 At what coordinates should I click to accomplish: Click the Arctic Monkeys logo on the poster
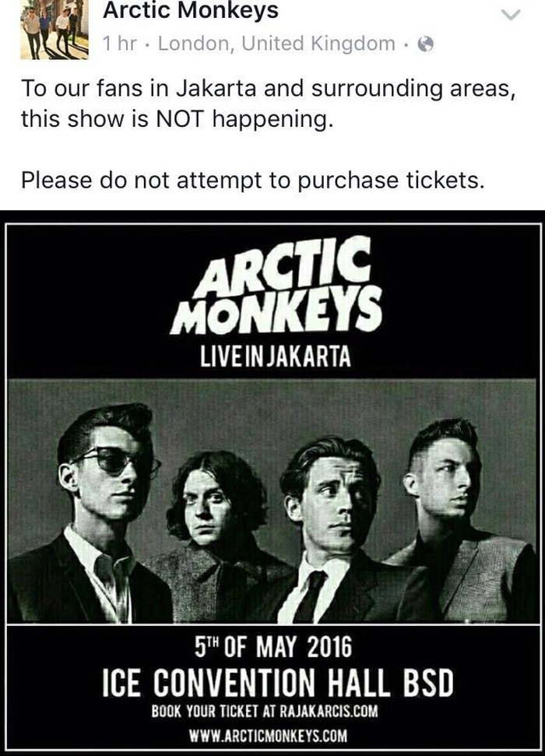click(276, 286)
